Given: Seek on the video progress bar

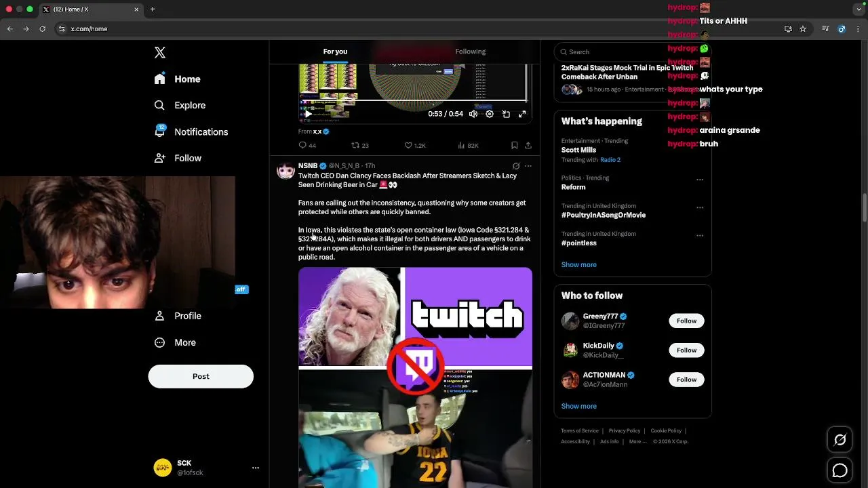Looking at the screenshot, I should (415, 101).
